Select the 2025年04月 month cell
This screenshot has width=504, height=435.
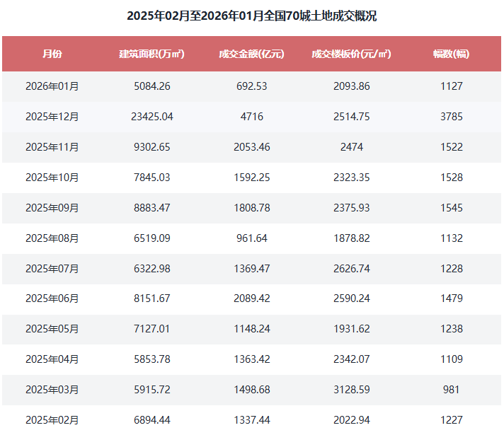point(52,359)
